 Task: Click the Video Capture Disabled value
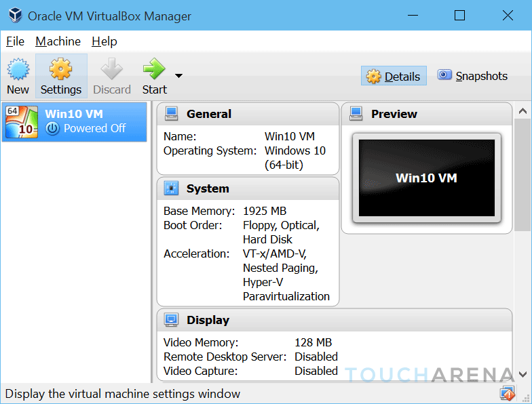click(316, 371)
